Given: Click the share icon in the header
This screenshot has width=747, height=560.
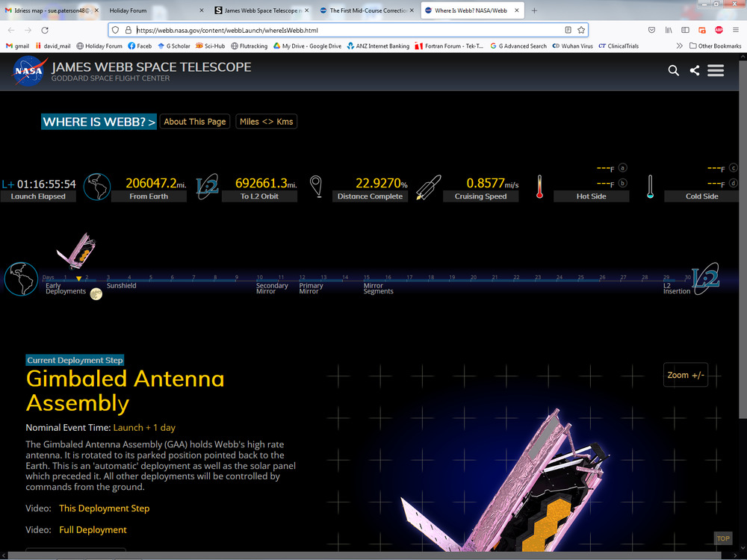Looking at the screenshot, I should pos(695,70).
